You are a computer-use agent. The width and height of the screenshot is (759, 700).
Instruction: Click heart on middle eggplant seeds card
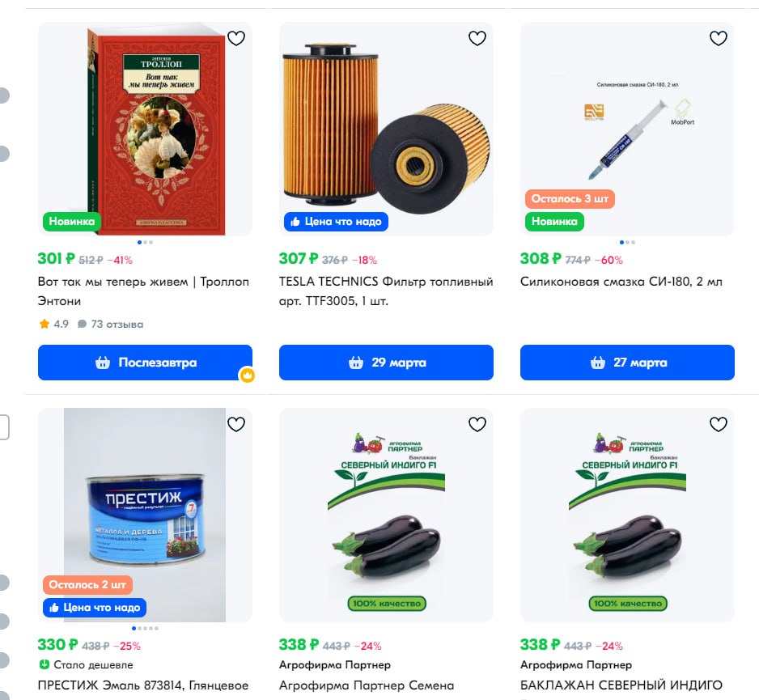pos(477,425)
